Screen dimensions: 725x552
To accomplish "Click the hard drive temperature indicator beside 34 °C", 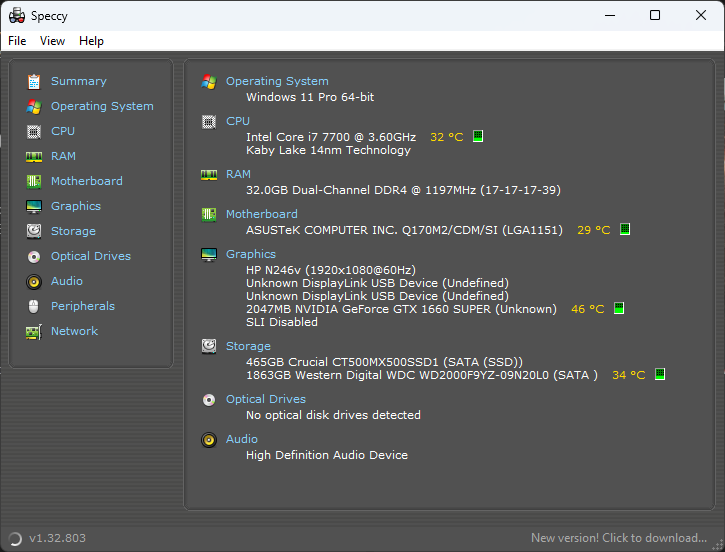I will [x=660, y=374].
